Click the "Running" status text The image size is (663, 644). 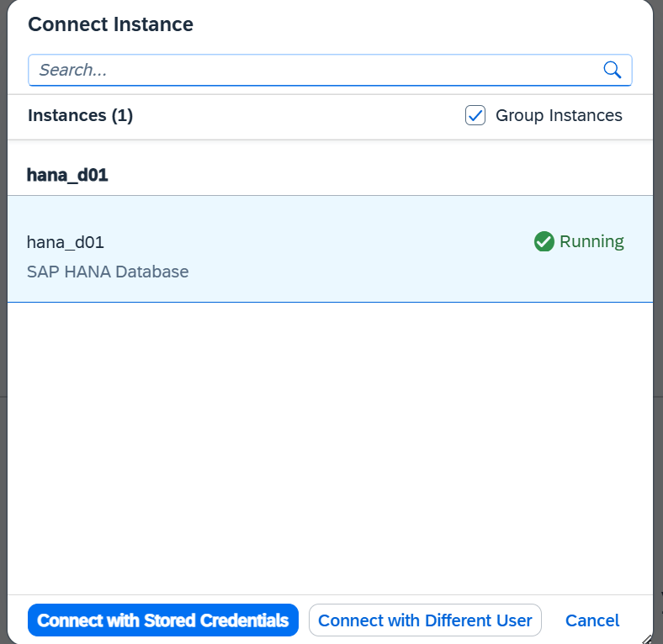(x=591, y=242)
